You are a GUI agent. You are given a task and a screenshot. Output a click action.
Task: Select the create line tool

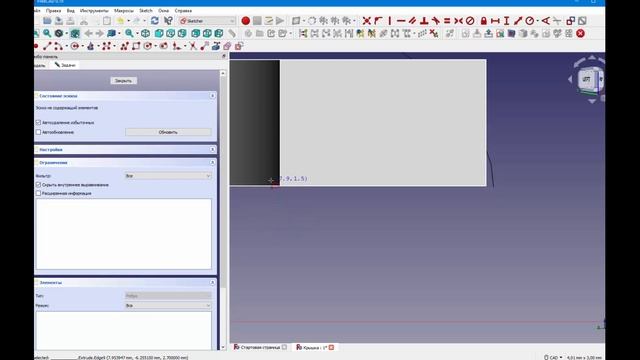point(47,46)
